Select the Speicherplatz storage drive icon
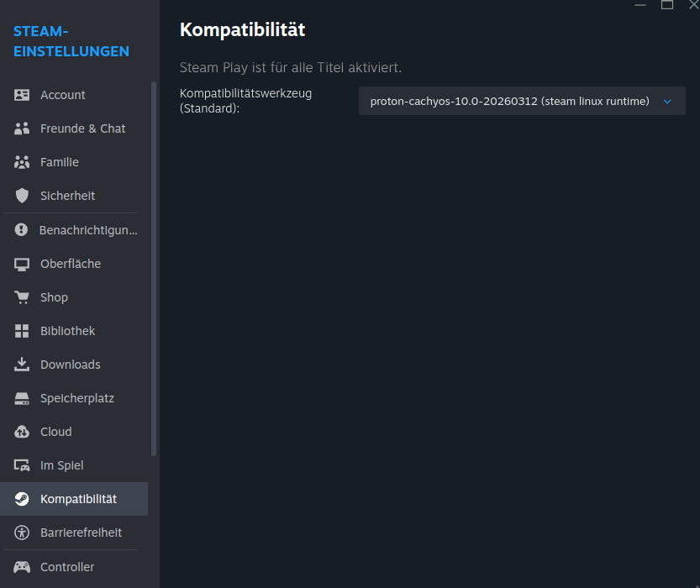This screenshot has width=700, height=588. (x=22, y=397)
